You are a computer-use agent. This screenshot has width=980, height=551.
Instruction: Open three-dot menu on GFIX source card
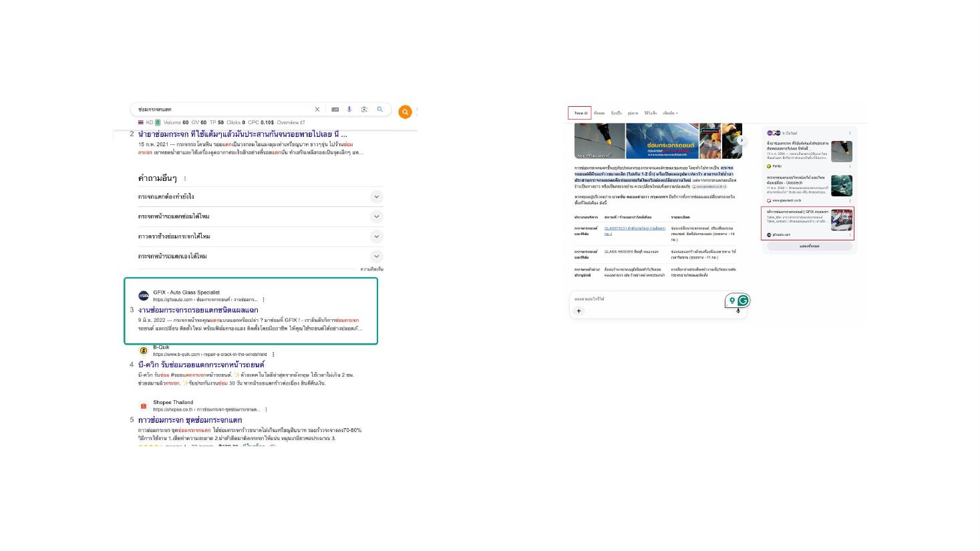(x=850, y=234)
